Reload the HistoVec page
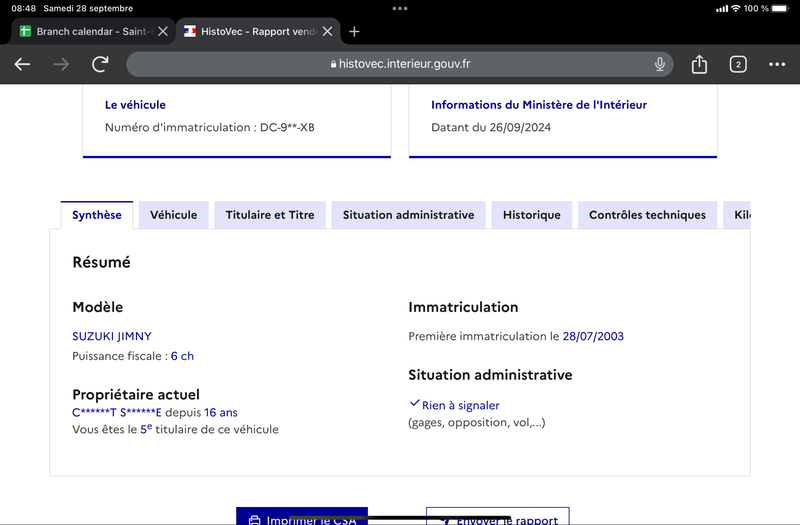 tap(100, 64)
